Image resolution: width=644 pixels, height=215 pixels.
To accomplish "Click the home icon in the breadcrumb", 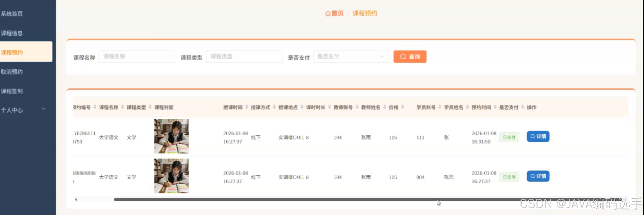I will tap(328, 13).
